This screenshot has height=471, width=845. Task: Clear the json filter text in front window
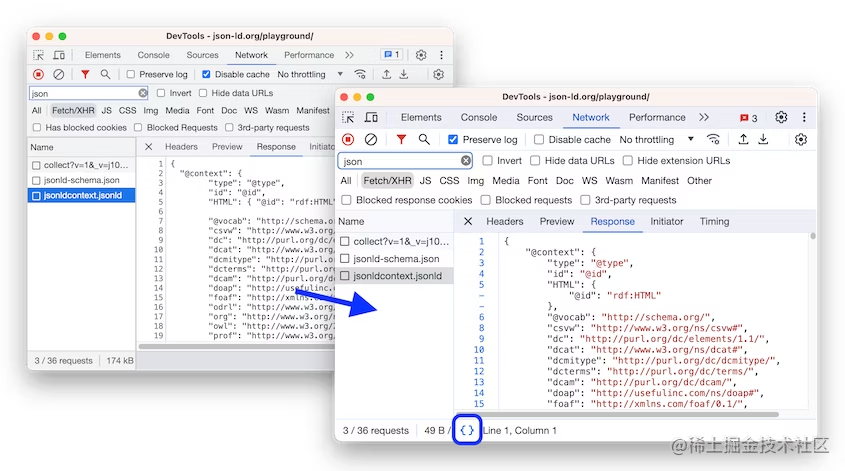click(x=466, y=161)
